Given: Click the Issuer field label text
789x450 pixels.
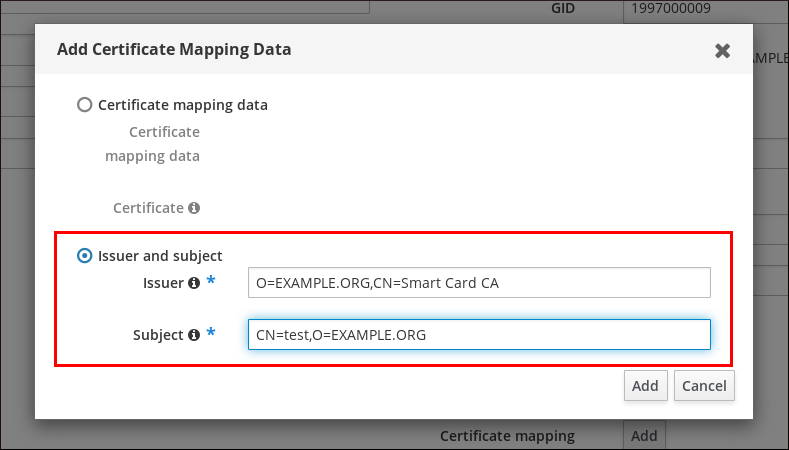Looking at the screenshot, I should (x=163, y=283).
